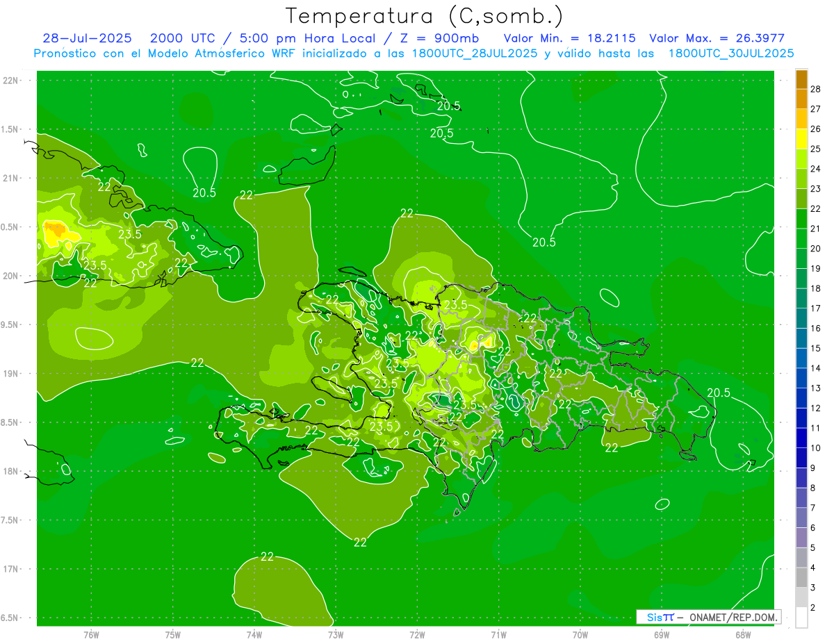The height and width of the screenshot is (644, 834).
Task: Click the colorbar label '18'
Action: click(816, 288)
